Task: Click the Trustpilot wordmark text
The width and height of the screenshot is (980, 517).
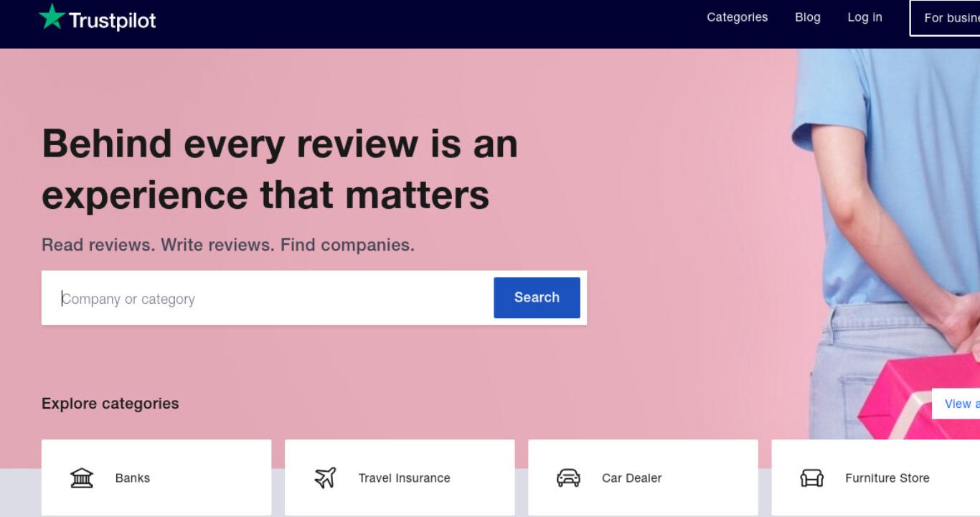Action: [112, 20]
